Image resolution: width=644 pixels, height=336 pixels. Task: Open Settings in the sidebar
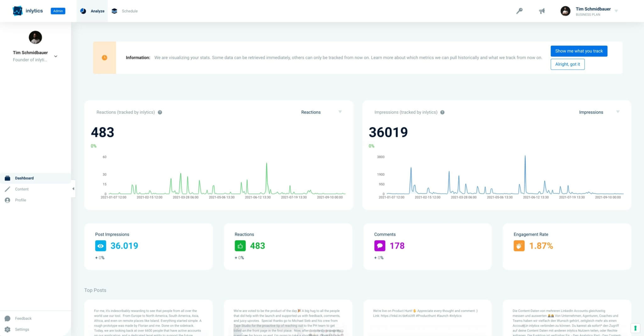(x=36, y=329)
